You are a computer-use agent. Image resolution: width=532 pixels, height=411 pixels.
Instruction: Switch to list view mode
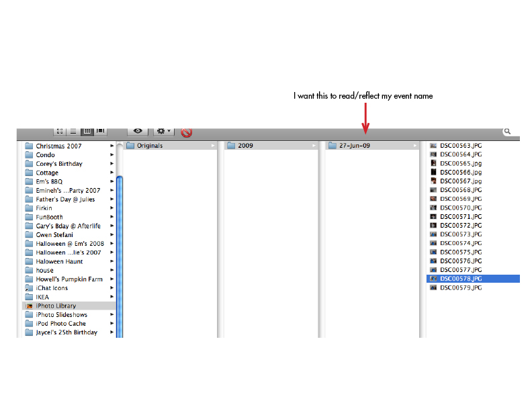pyautogui.click(x=73, y=132)
